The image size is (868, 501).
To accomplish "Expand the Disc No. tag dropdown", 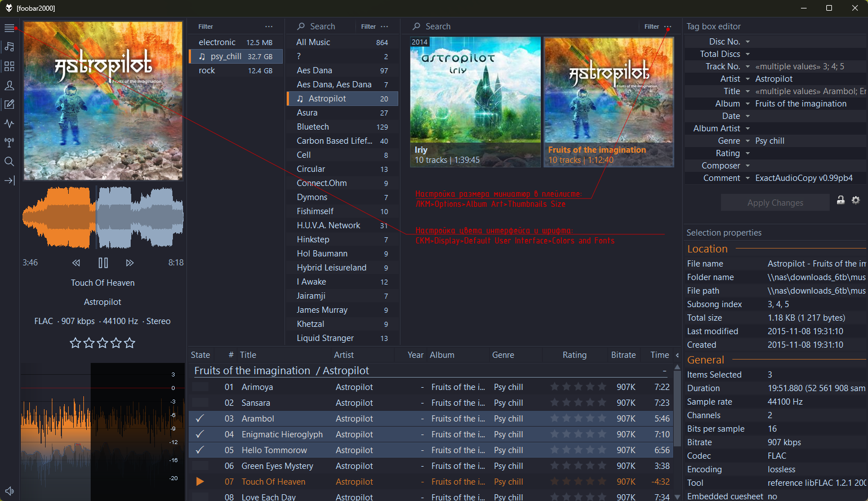I will [748, 42].
